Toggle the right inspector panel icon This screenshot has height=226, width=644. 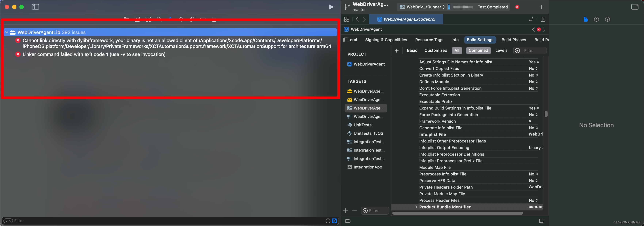pyautogui.click(x=635, y=7)
